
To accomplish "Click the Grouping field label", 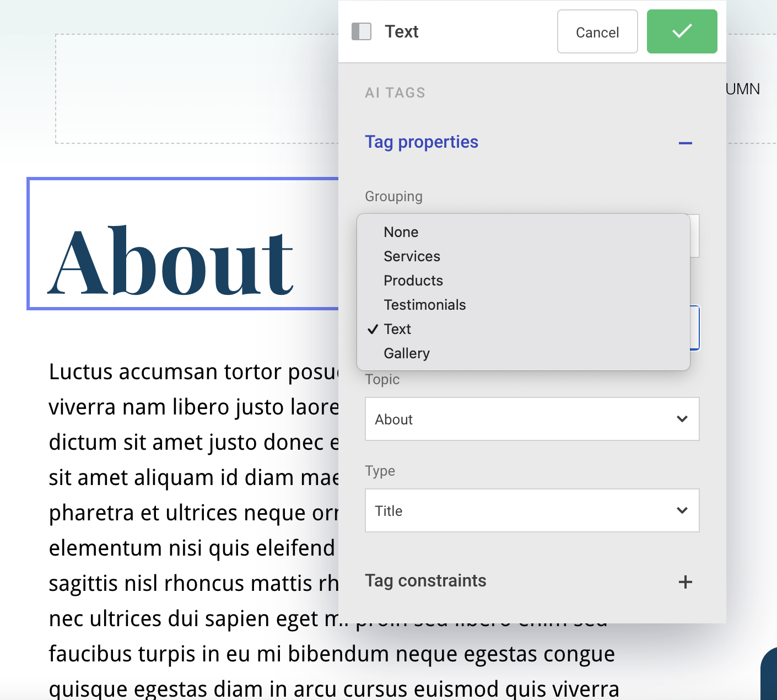I will pos(393,196).
